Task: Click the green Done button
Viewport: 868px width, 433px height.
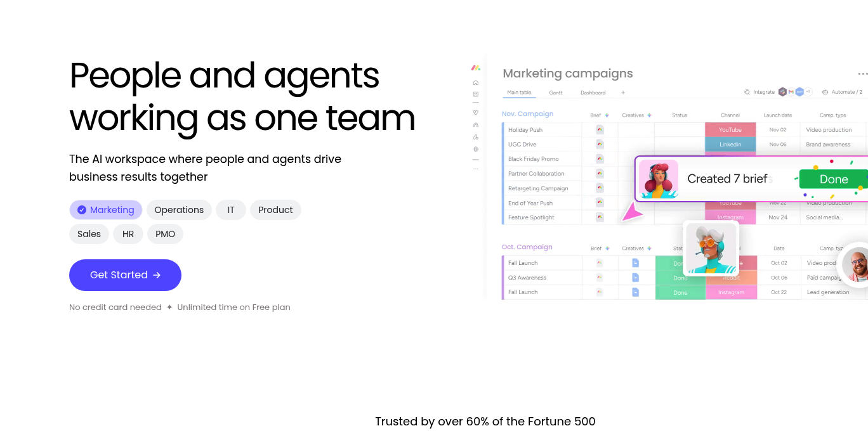Action: 833,179
